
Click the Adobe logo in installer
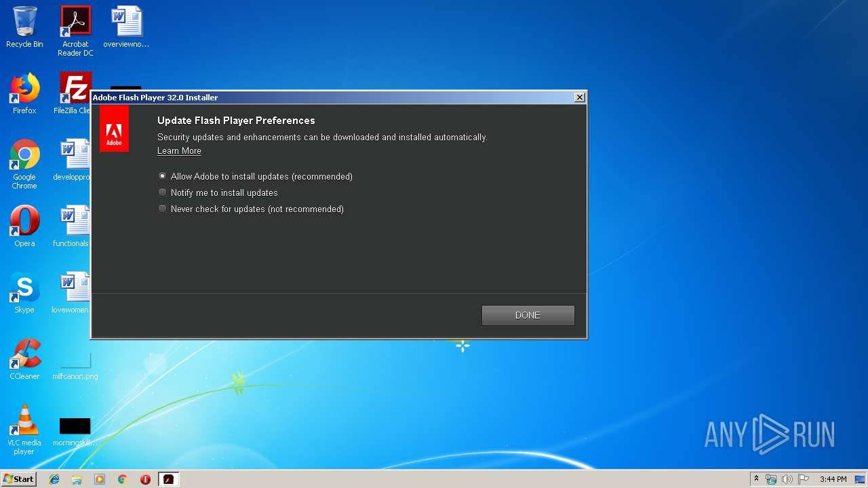tap(114, 129)
